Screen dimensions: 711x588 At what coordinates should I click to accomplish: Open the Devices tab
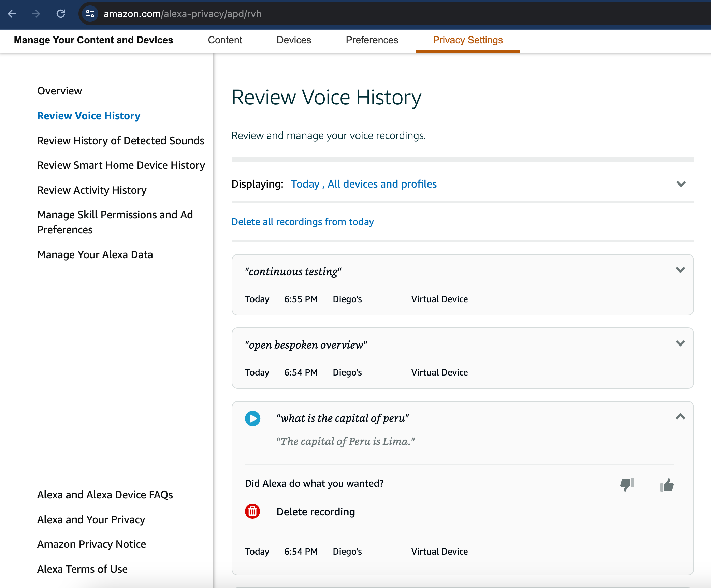point(294,40)
